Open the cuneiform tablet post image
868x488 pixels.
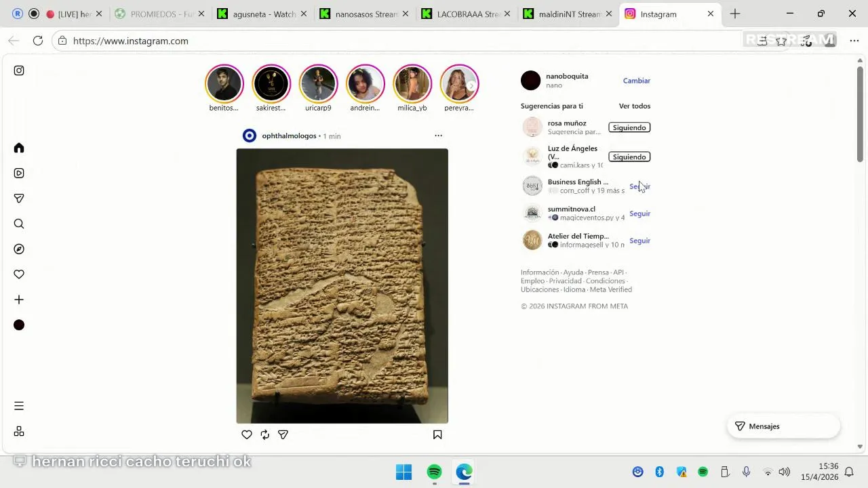(342, 286)
